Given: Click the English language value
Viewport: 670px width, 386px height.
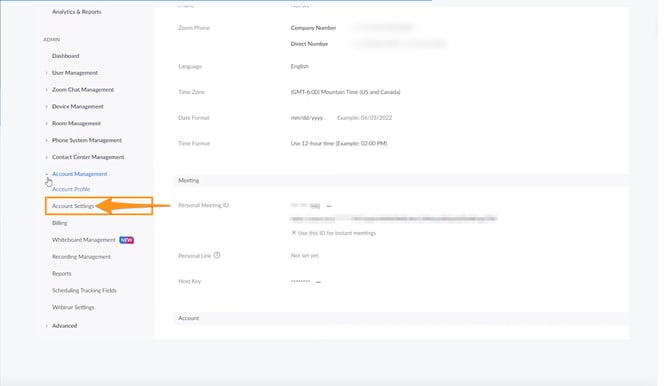Looking at the screenshot, I should 300,66.
